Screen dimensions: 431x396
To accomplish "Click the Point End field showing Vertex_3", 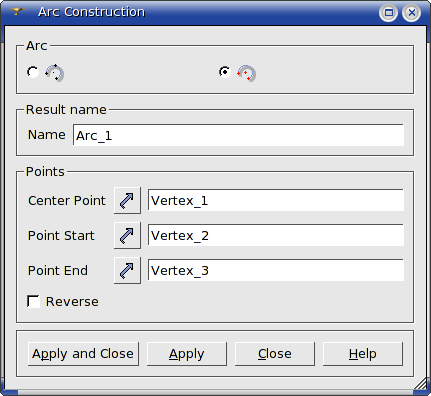I will [276, 270].
